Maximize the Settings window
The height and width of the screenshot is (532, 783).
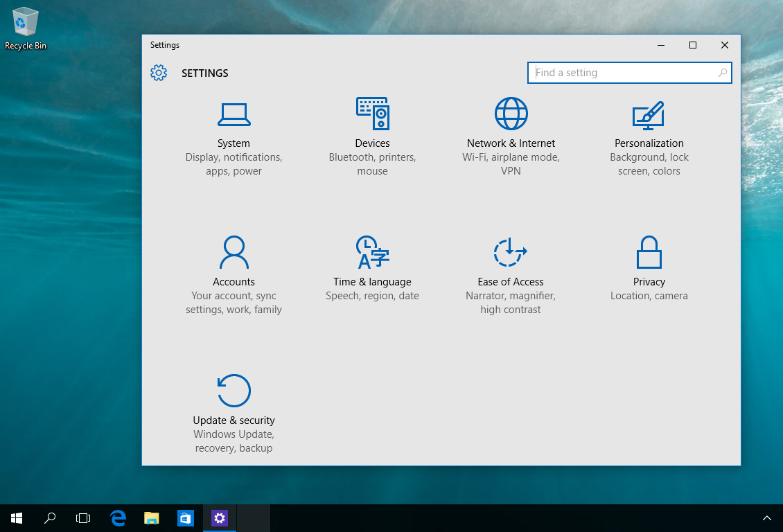click(693, 45)
